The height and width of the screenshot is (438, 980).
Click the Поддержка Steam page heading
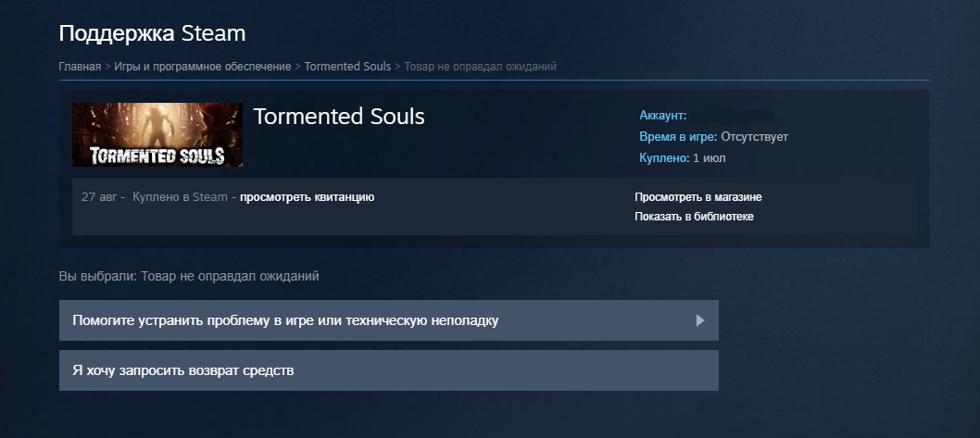tap(152, 33)
